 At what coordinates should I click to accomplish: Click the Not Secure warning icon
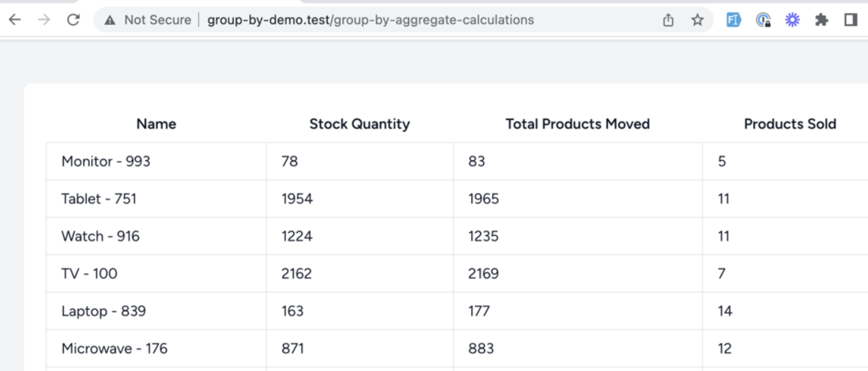[110, 20]
